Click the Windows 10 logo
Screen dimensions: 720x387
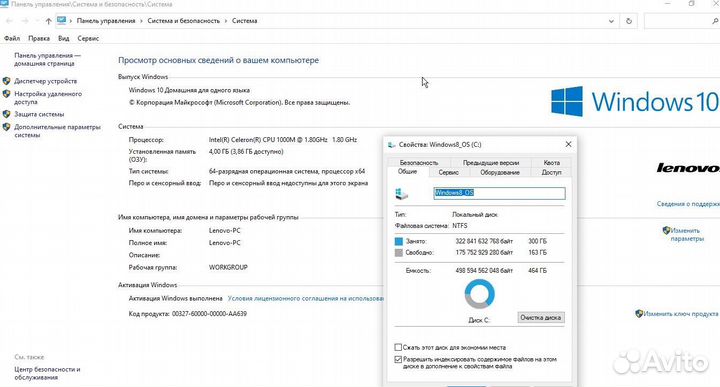pyautogui.click(x=635, y=101)
